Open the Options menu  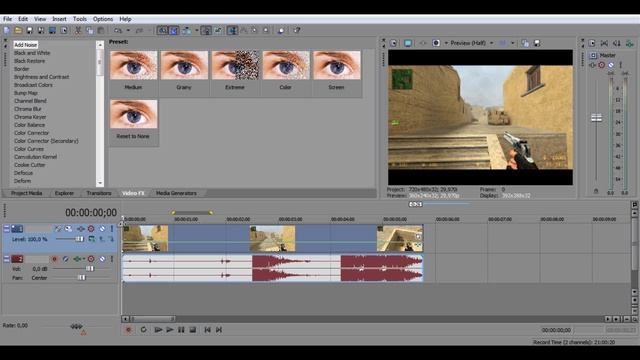coord(103,19)
